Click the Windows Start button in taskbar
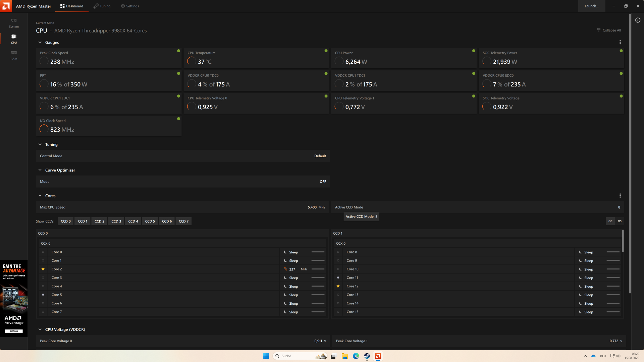Screen dimensions: 644x362 pos(266,356)
